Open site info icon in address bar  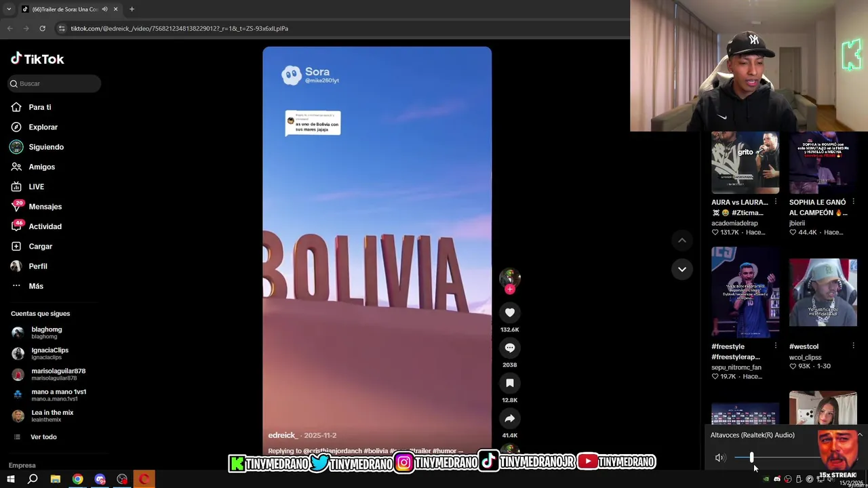(x=62, y=28)
